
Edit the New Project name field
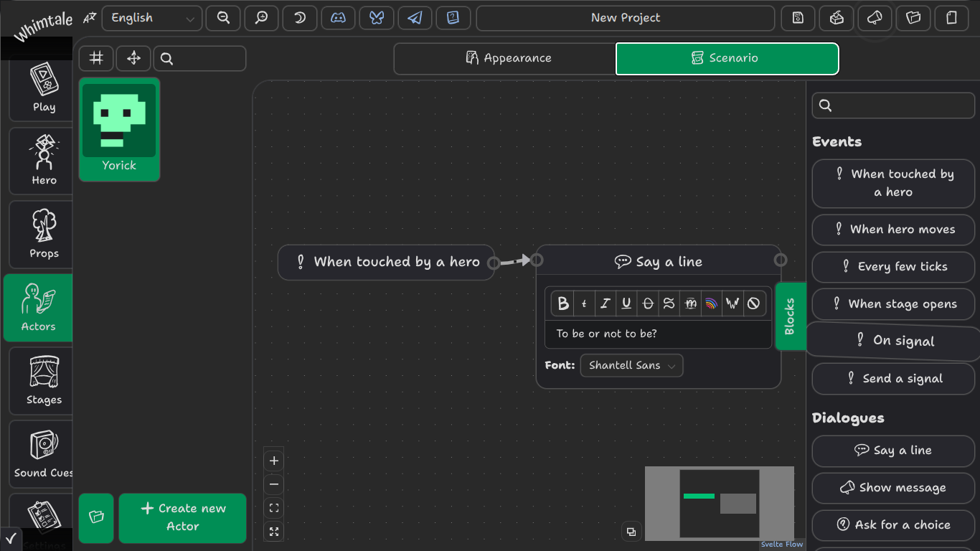coord(626,18)
